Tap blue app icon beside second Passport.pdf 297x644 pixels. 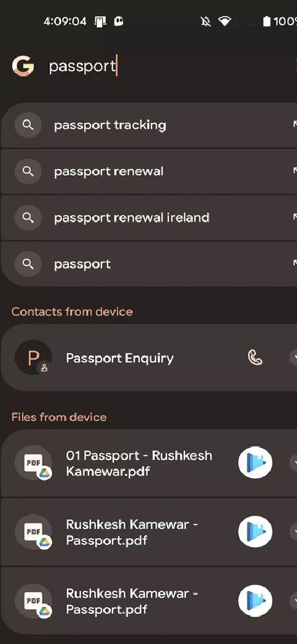coord(255,532)
